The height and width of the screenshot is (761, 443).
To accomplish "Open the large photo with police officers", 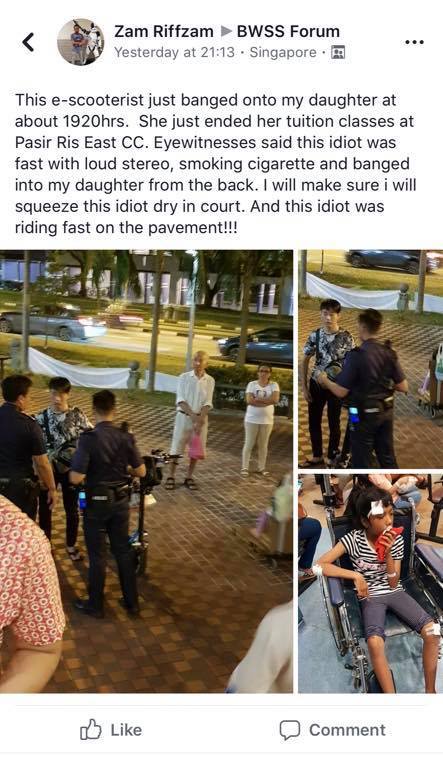I will [x=147, y=471].
